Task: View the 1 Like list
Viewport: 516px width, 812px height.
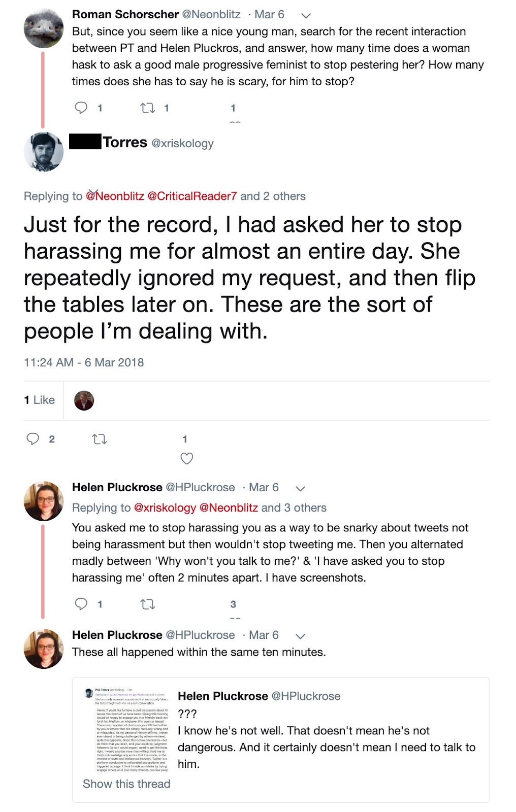Action: (39, 400)
